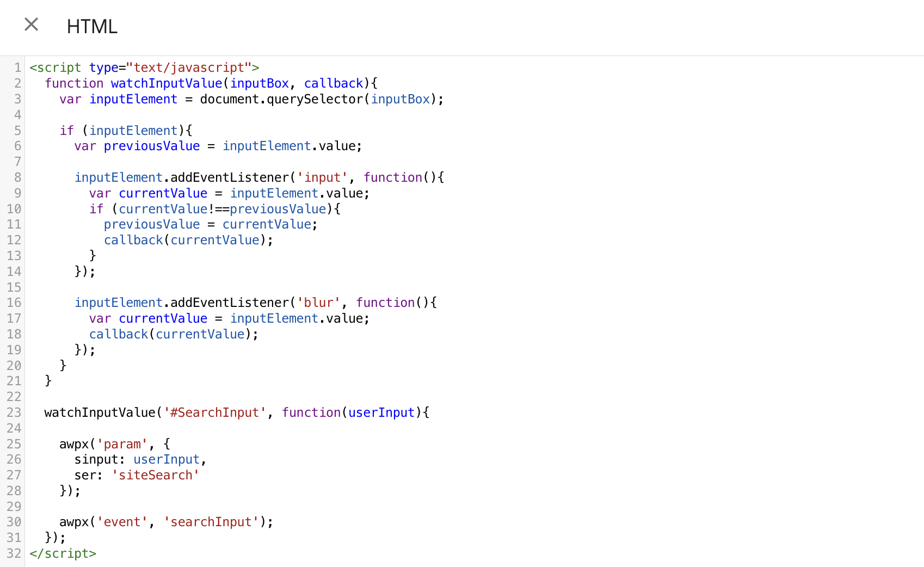Click the callback(currentValue) on line 18
This screenshot has height=567, width=924.
tap(174, 334)
